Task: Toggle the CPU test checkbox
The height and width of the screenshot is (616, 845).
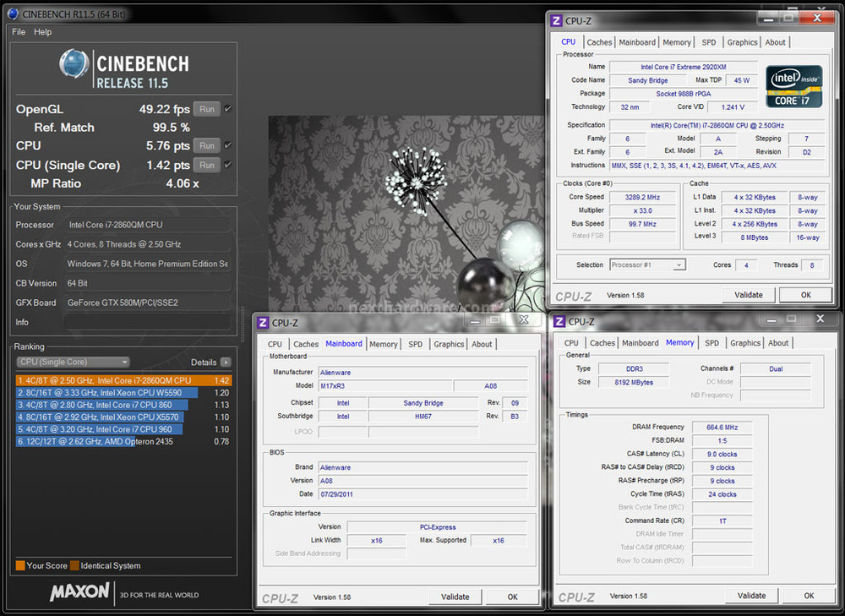Action: [x=228, y=145]
